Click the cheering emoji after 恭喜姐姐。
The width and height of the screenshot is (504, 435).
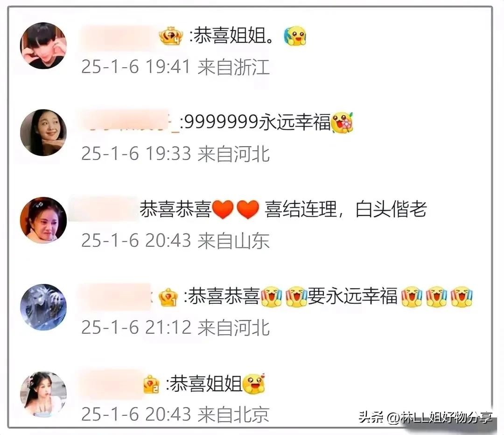[x=295, y=36]
